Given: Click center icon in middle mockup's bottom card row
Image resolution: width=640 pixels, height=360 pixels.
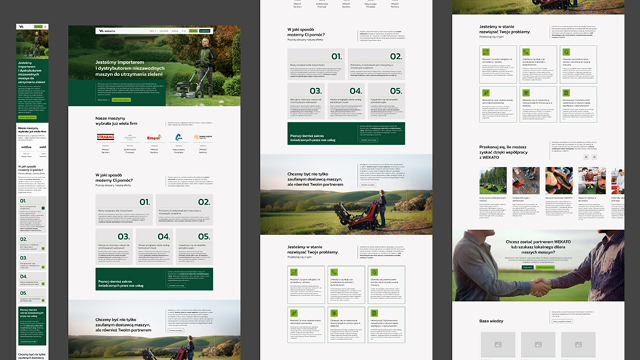Looking at the screenshot, I should (334, 313).
